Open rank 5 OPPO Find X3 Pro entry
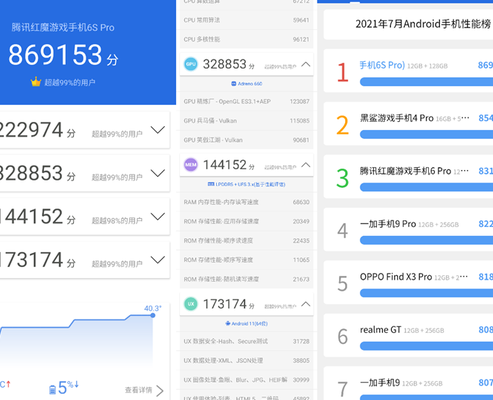 coord(408,282)
